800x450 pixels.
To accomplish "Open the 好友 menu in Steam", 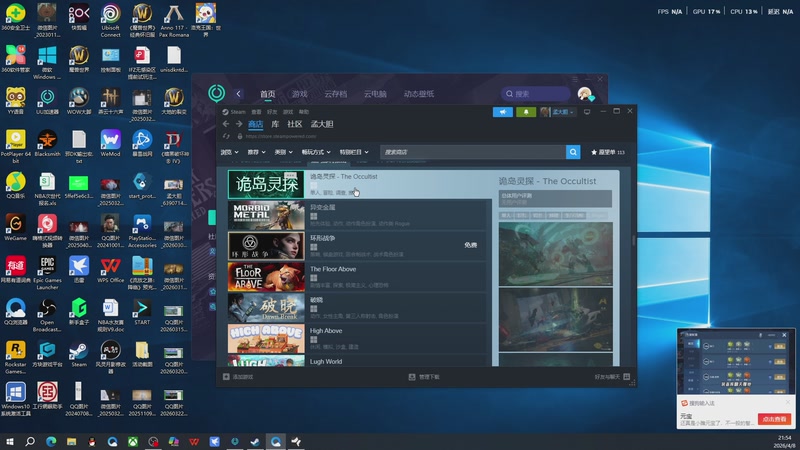I will coord(272,112).
